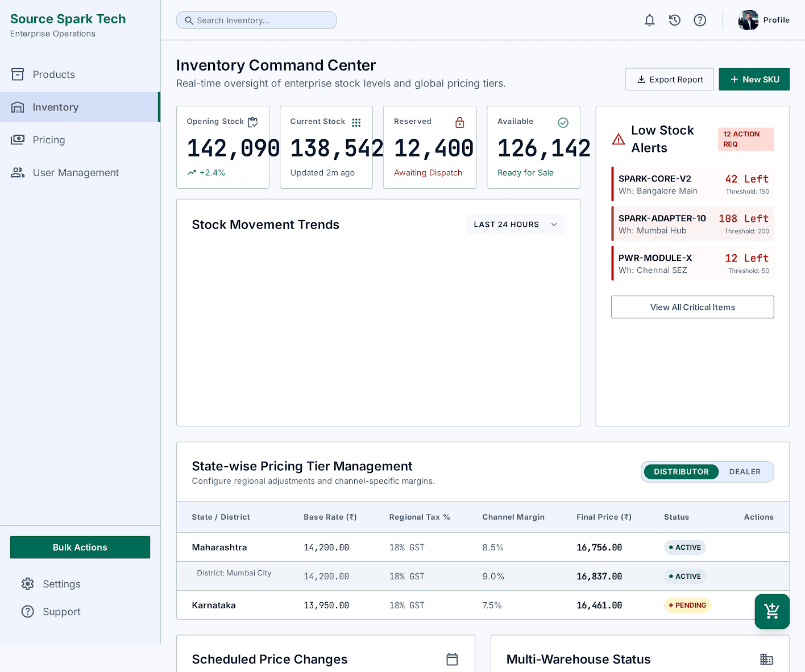Click the Karnataka PENDING status badge

[x=687, y=605]
